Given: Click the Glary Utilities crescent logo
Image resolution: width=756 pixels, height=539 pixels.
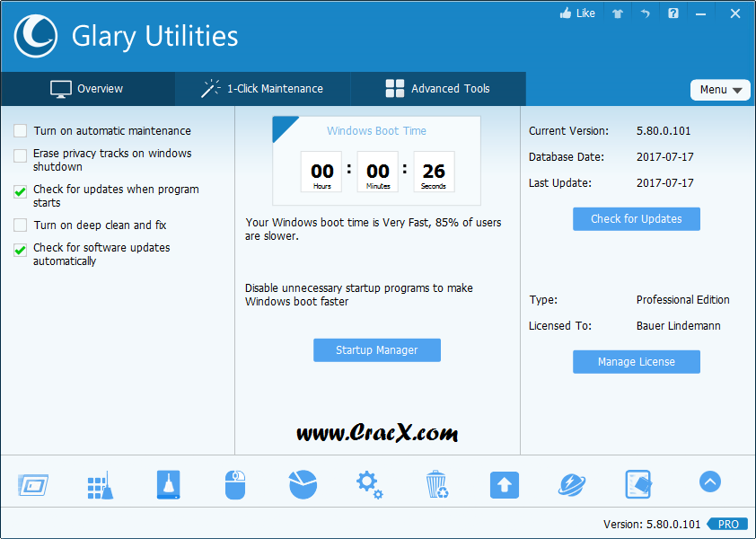Looking at the screenshot, I should [x=36, y=36].
